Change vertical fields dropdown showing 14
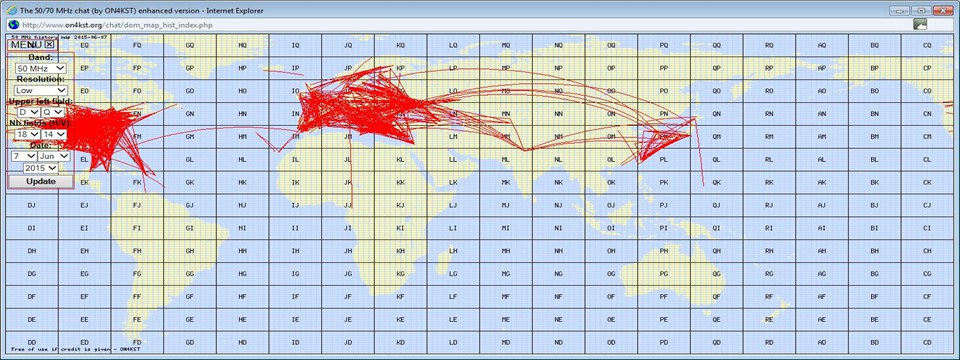The height and width of the screenshot is (360, 960). point(54,134)
